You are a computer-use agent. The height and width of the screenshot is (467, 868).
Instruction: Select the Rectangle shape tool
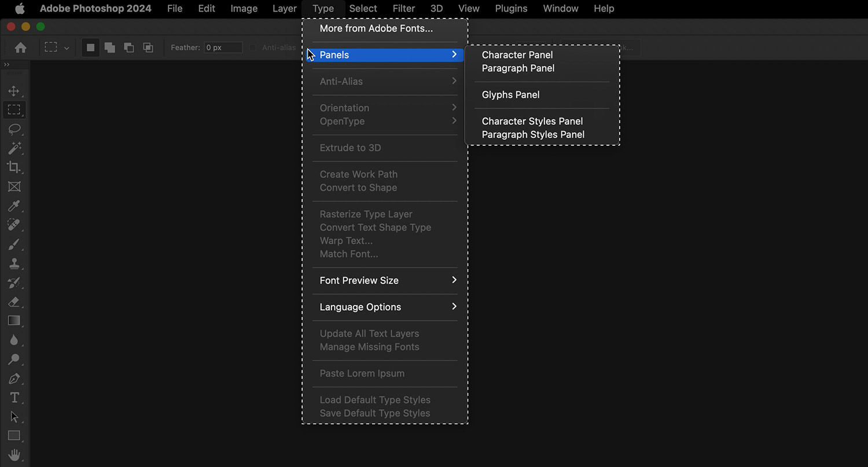14,436
